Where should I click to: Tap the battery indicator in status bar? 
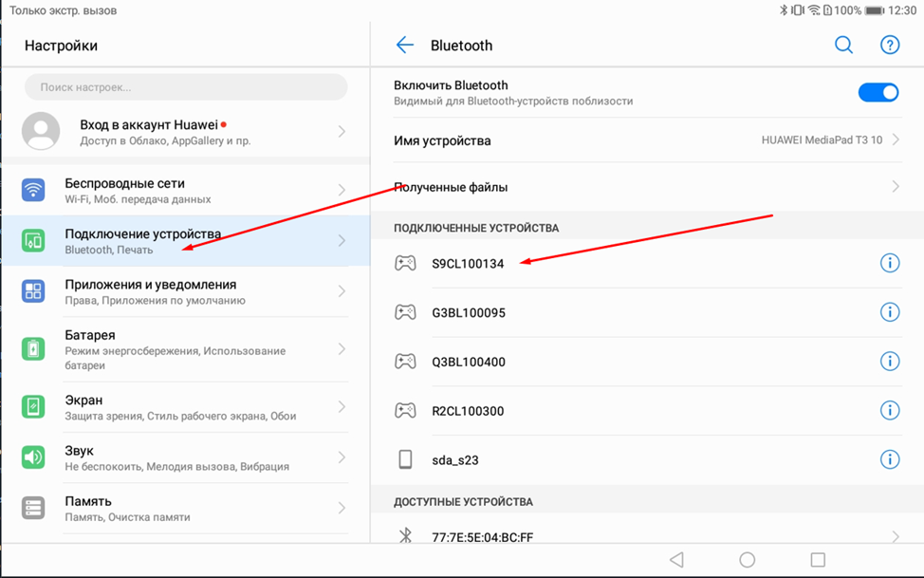coord(874,10)
